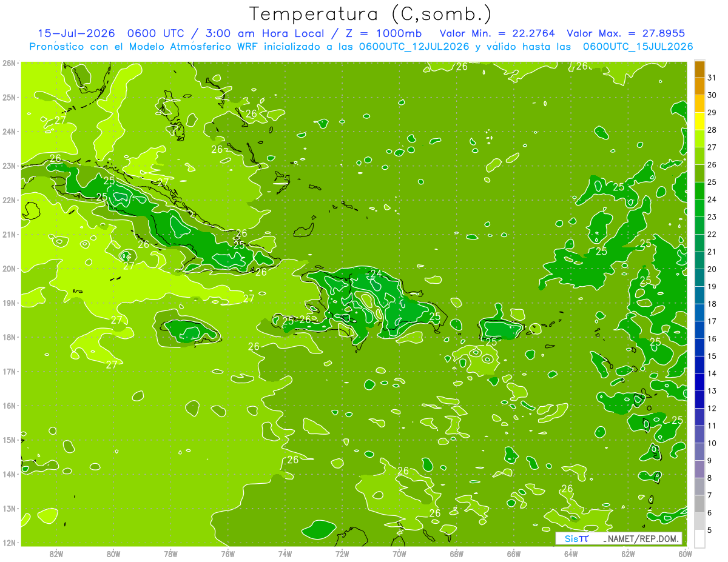Click the "Valor Min. = 22.2764" readout
This screenshot has width=728, height=562.
tap(497, 33)
